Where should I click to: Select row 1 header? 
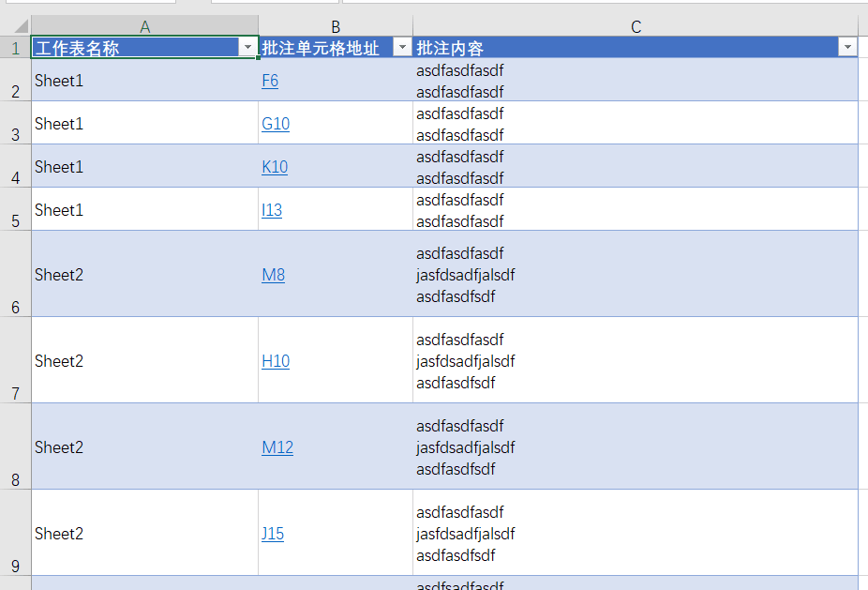16,48
